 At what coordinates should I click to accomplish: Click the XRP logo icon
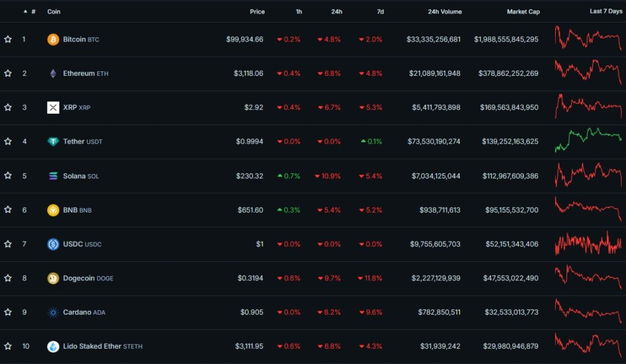53,107
